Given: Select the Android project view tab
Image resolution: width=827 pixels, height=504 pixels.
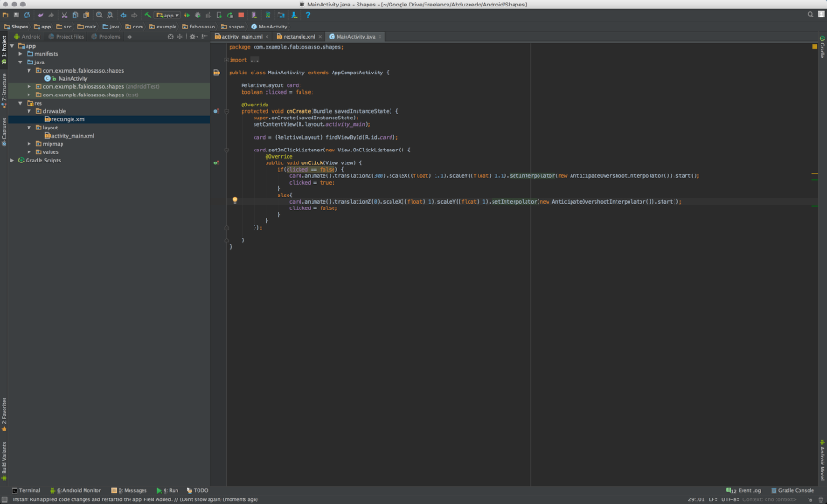Looking at the screenshot, I should 27,37.
